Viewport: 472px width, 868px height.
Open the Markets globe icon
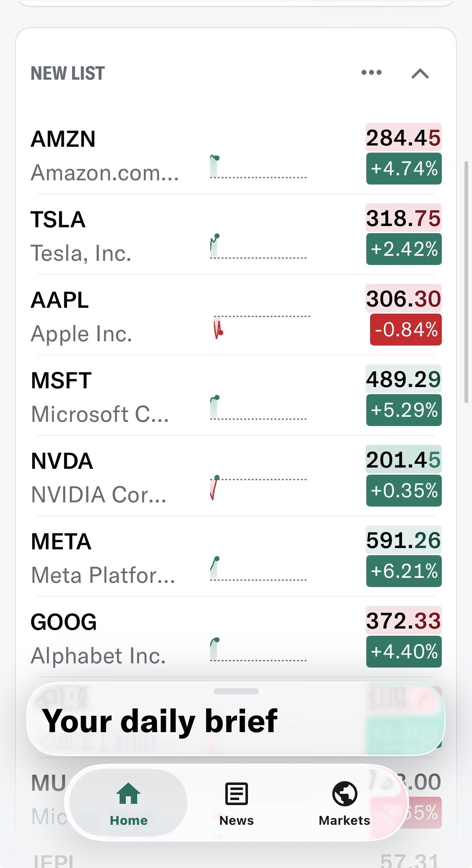click(x=344, y=793)
